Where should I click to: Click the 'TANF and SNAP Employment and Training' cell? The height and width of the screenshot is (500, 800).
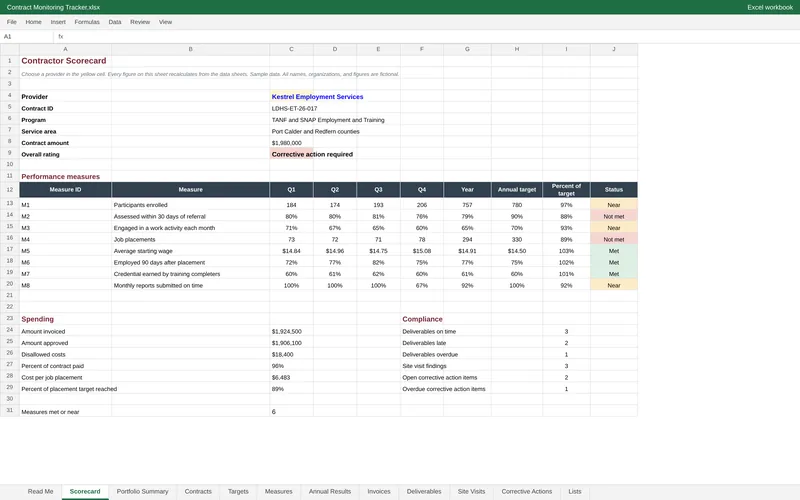[291, 120]
